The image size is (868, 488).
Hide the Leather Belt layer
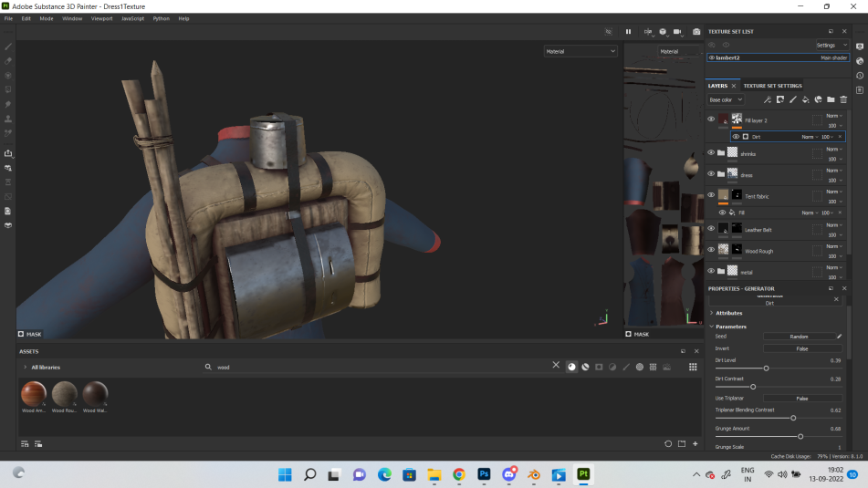pos(711,228)
